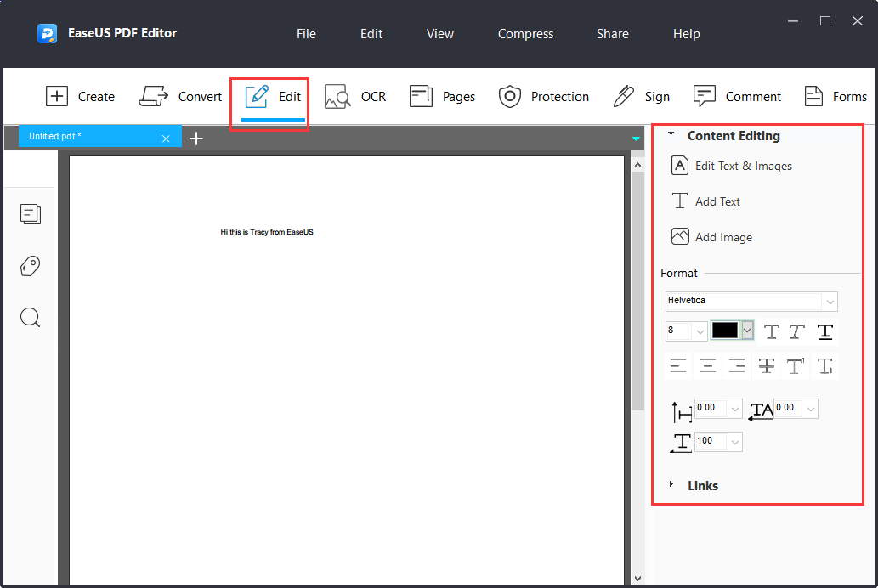Toggle bold text formatting
The height and width of the screenshot is (588, 878).
[771, 331]
